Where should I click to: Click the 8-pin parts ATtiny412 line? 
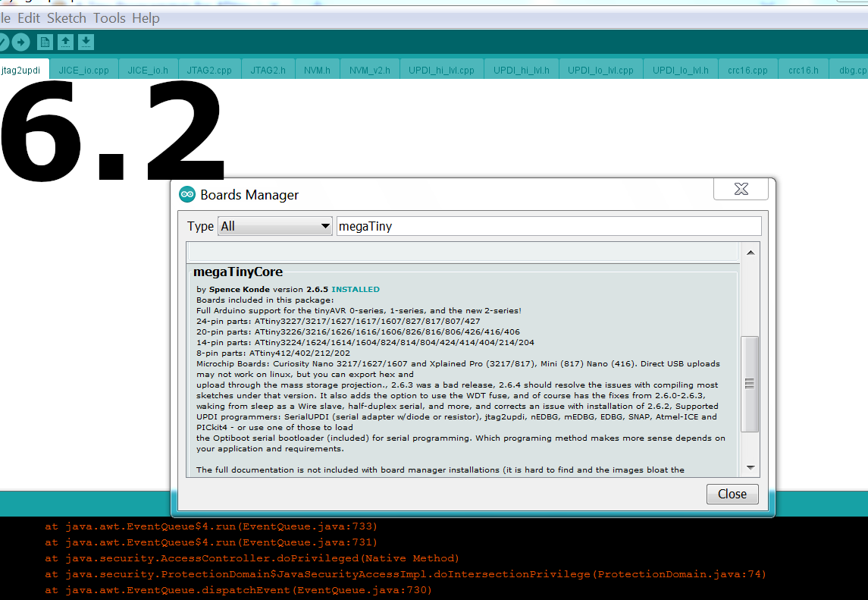(x=273, y=353)
